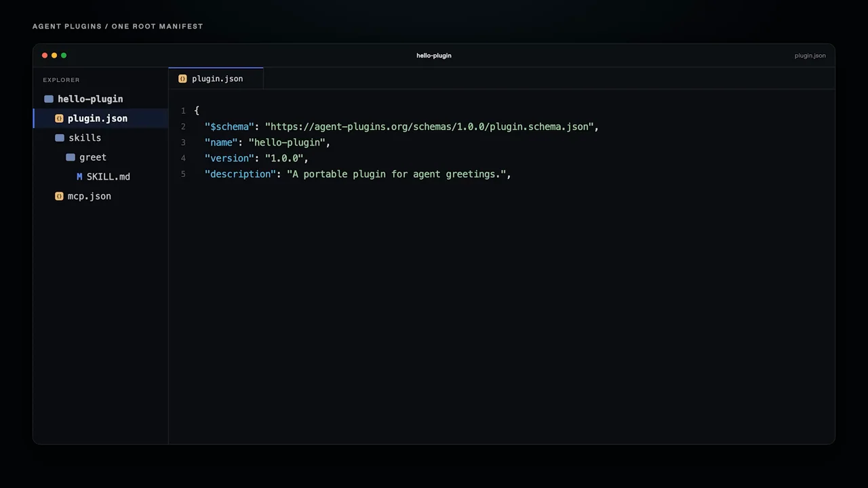The width and height of the screenshot is (868, 488).
Task: Click the skills folder icon
Action: click(60, 138)
